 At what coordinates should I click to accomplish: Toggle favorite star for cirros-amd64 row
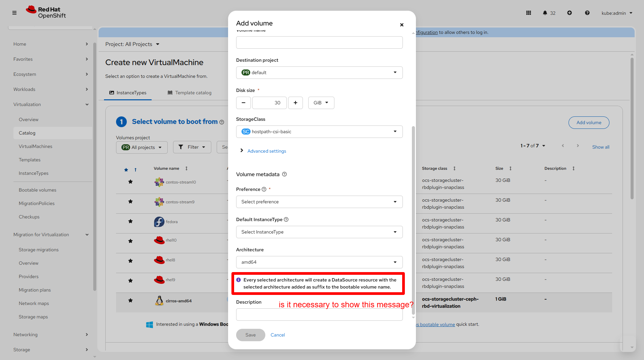click(130, 301)
